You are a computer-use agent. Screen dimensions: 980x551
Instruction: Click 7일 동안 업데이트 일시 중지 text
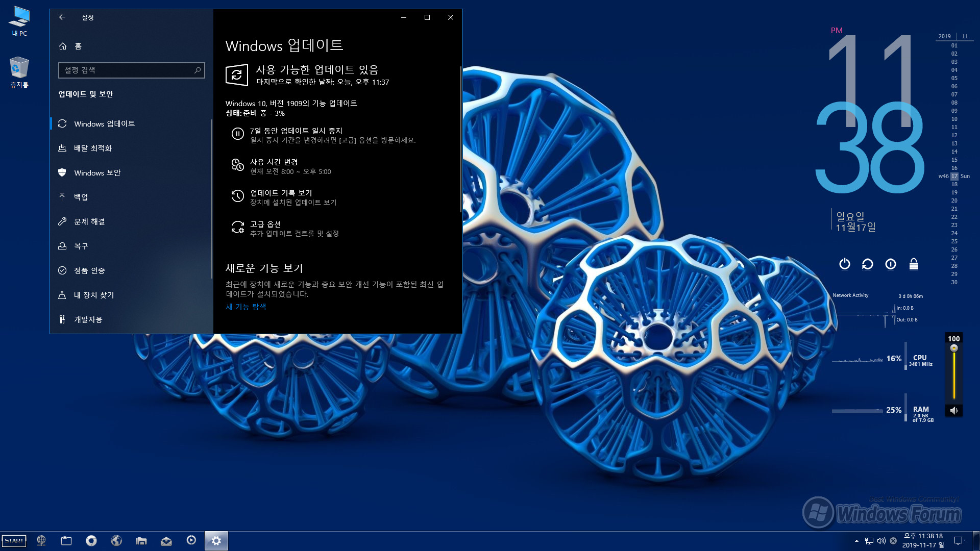coord(296,131)
